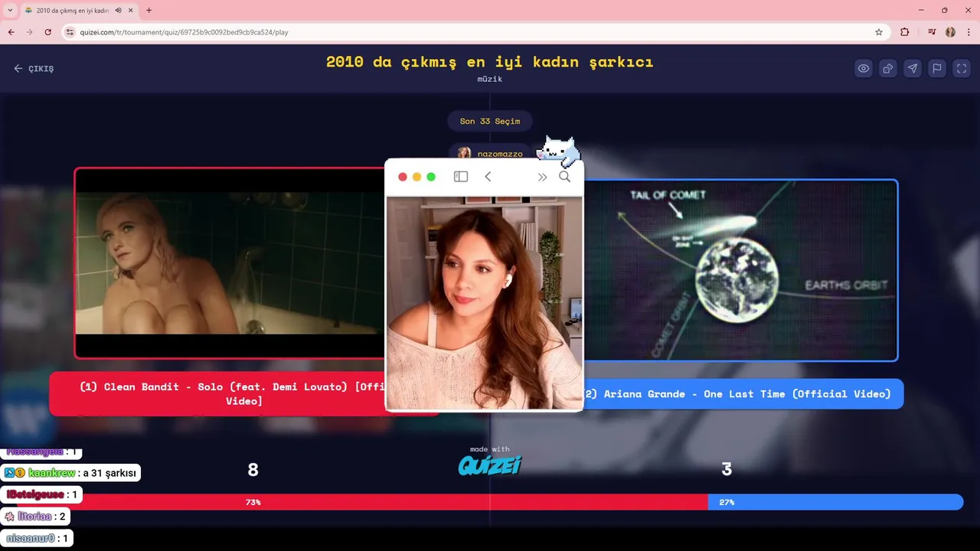The width and height of the screenshot is (980, 551).
Task: Click the red close dot on webcam window
Action: 403,177
